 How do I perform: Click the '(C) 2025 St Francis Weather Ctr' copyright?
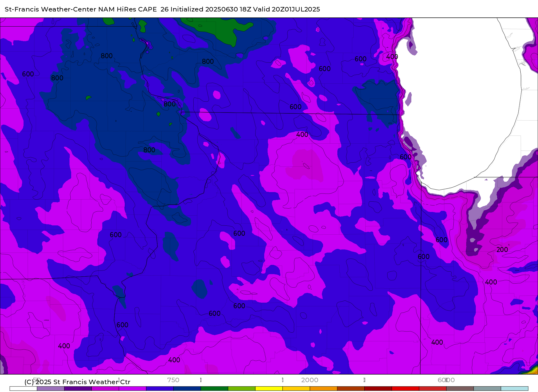coord(77,382)
